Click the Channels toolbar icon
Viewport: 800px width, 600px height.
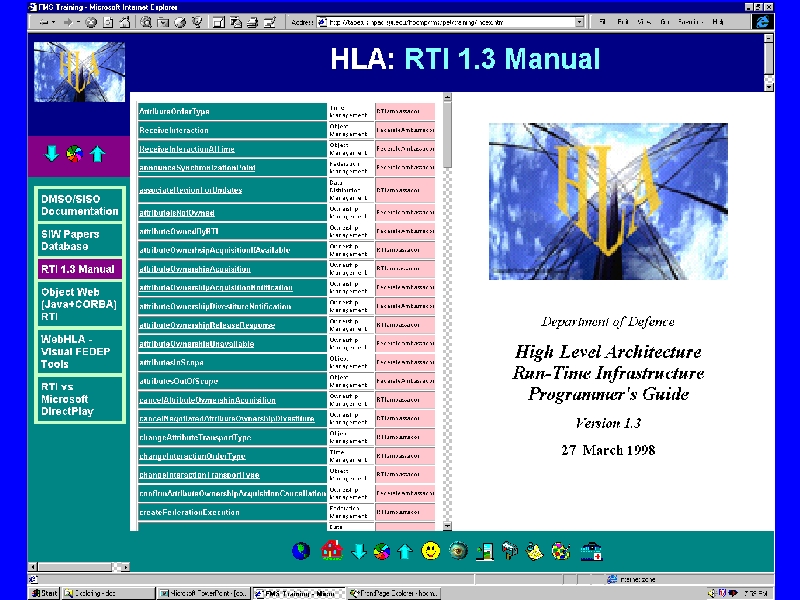[197, 22]
